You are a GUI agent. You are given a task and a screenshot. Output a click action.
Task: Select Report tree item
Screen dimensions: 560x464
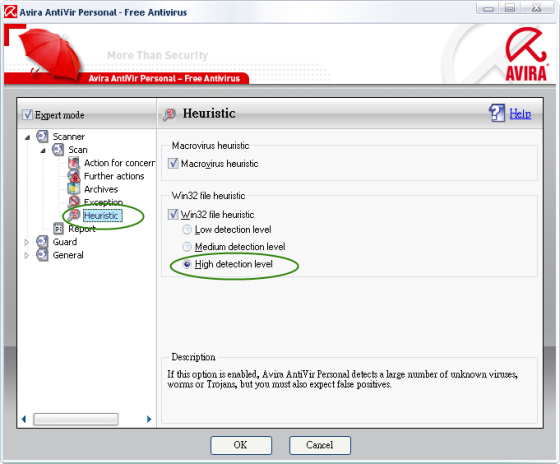tap(82, 229)
